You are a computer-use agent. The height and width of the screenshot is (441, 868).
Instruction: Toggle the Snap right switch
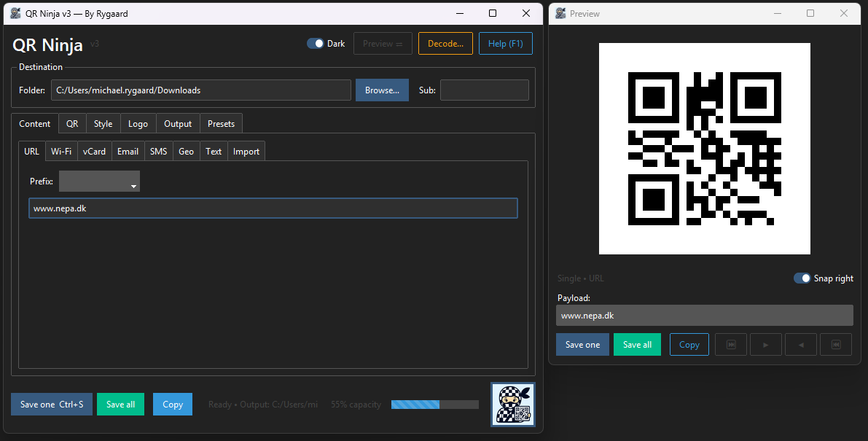802,278
